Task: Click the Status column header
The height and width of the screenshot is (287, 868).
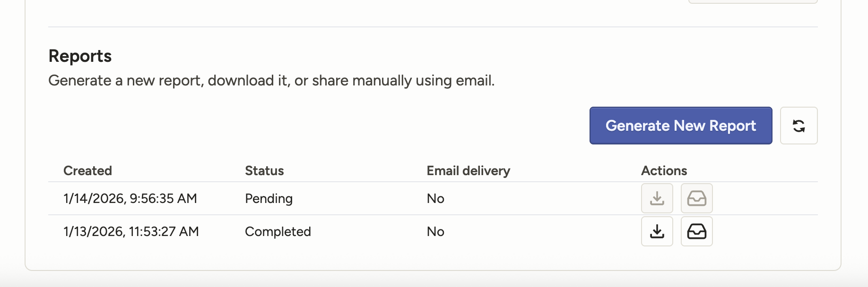Action: pyautogui.click(x=264, y=170)
